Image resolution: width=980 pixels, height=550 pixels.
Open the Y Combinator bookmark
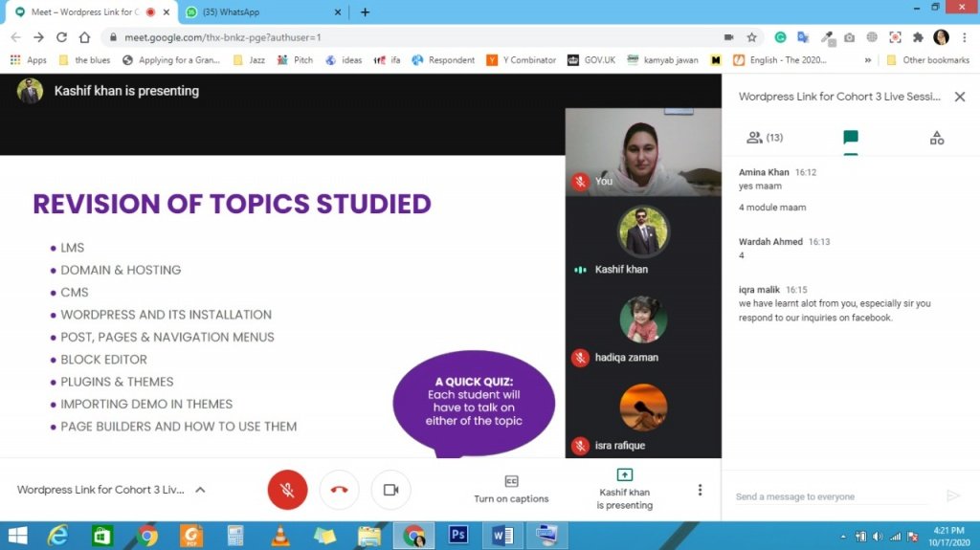point(522,60)
